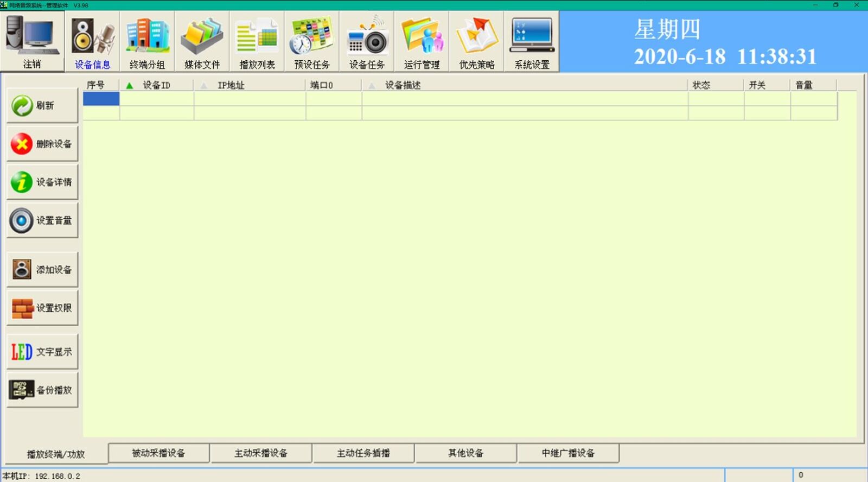The width and height of the screenshot is (868, 482).
Task: Click the 开关 column header
Action: (767, 85)
